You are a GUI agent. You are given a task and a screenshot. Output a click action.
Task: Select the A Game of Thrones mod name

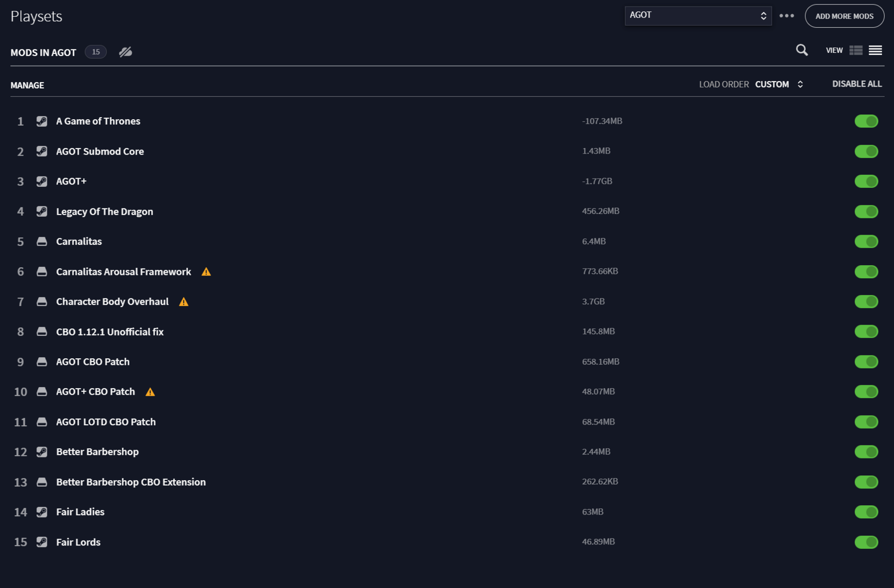98,121
